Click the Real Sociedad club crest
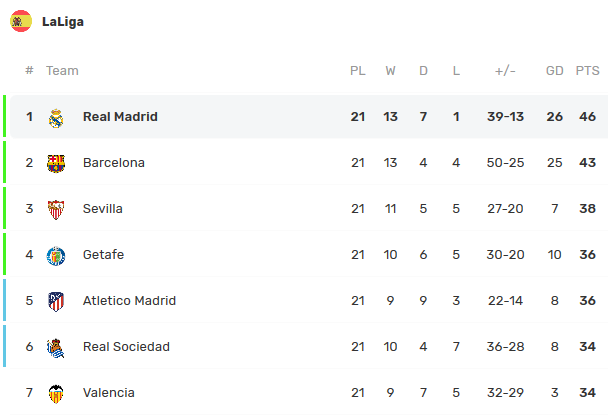The height and width of the screenshot is (418, 608). coord(56,347)
